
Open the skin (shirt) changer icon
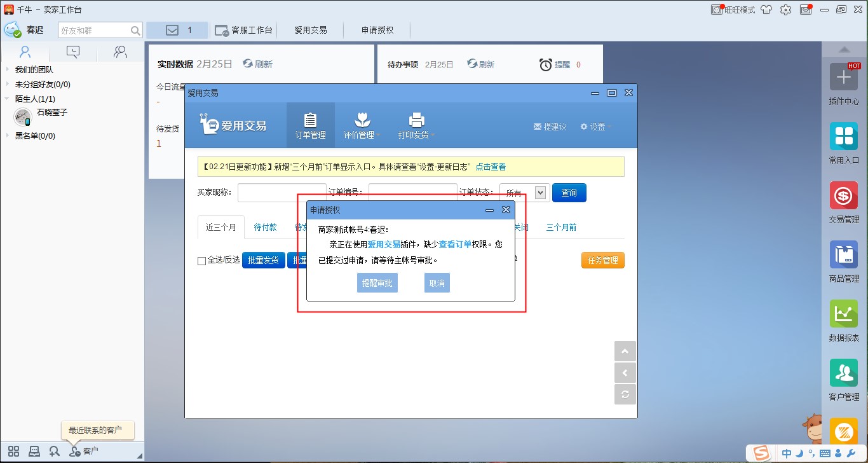(767, 10)
